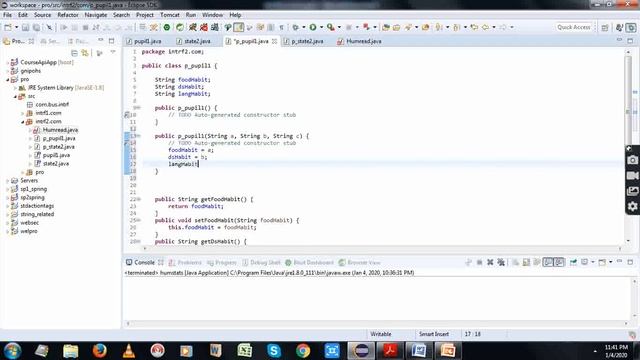Open the Run button dropdown arrow
The height and width of the screenshot is (360, 640).
point(321,27)
